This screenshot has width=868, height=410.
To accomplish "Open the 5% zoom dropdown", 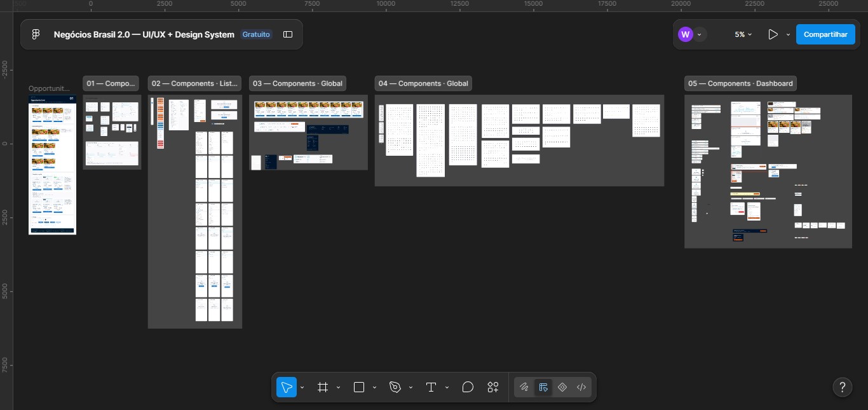I will coord(743,34).
